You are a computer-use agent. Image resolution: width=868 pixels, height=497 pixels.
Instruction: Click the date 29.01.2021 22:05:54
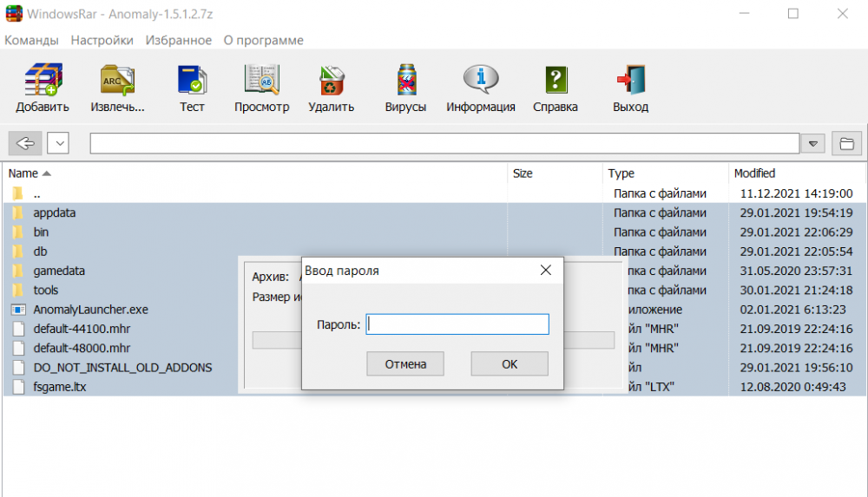click(796, 252)
